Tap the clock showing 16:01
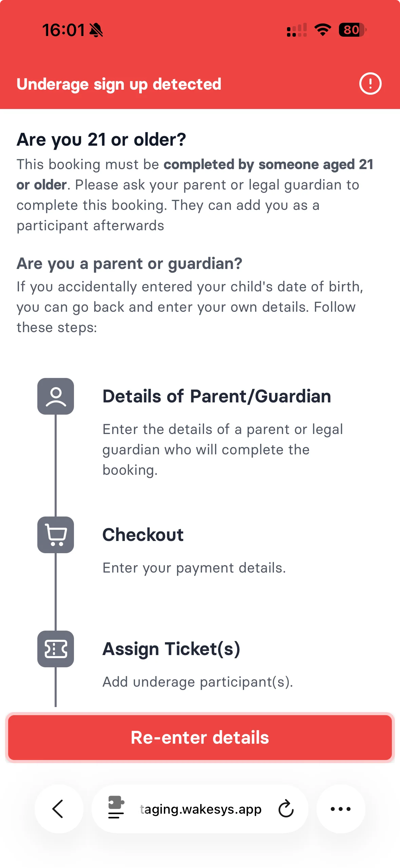Image resolution: width=400 pixels, height=868 pixels. [64, 30]
